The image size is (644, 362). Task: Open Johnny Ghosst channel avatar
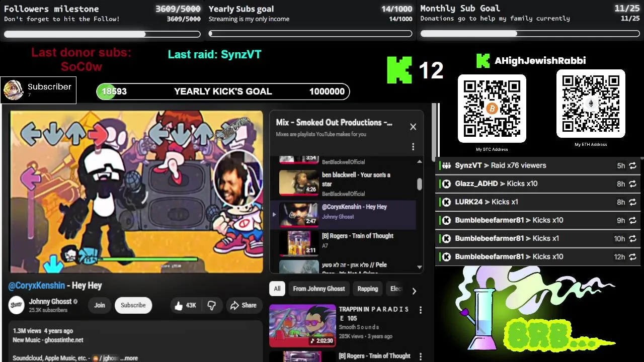(17, 305)
